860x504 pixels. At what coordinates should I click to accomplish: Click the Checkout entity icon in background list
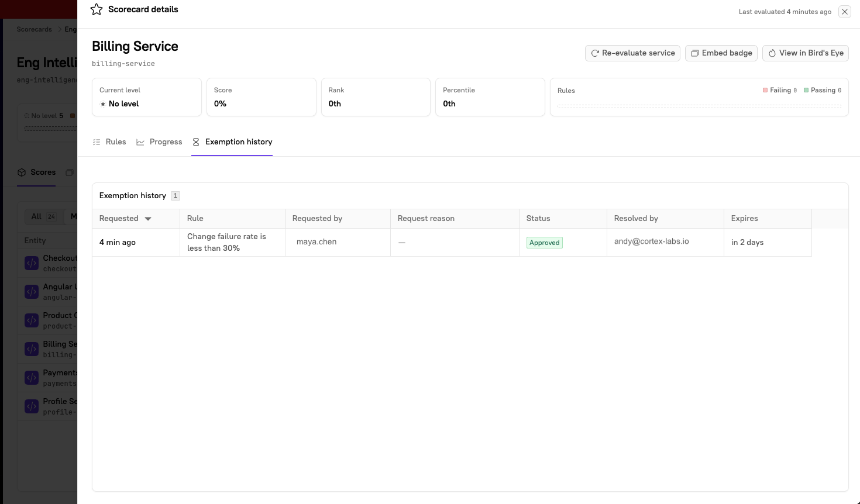point(32,263)
